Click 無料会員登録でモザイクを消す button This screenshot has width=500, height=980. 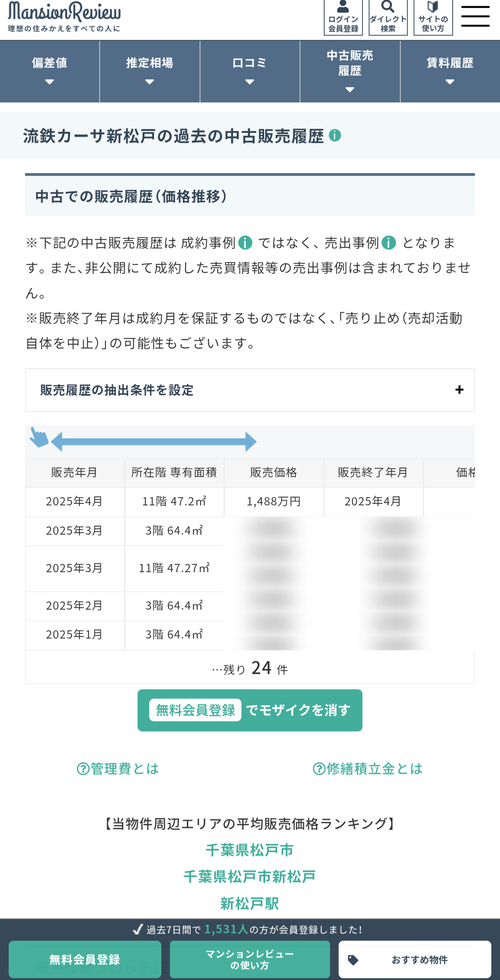coord(250,710)
